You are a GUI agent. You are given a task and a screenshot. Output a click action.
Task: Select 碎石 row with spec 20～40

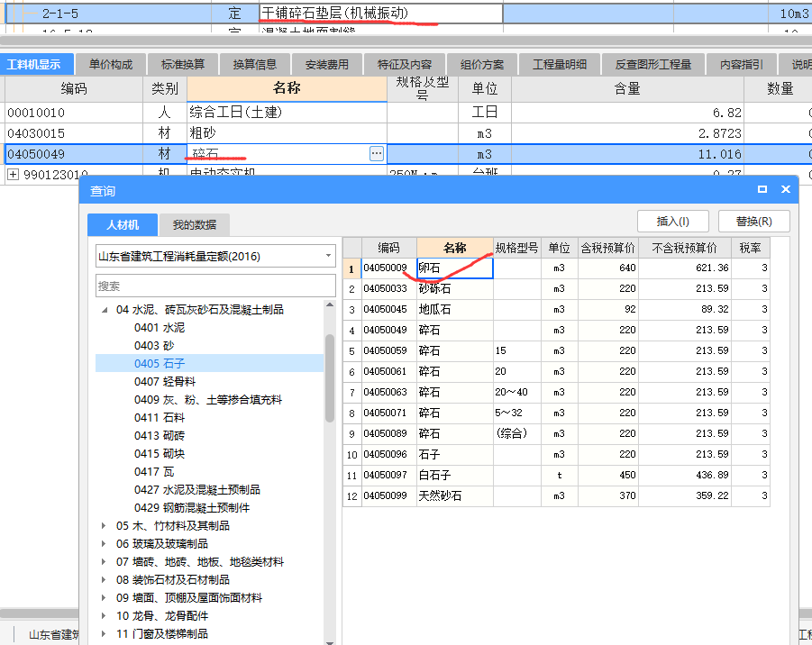tap(556, 393)
